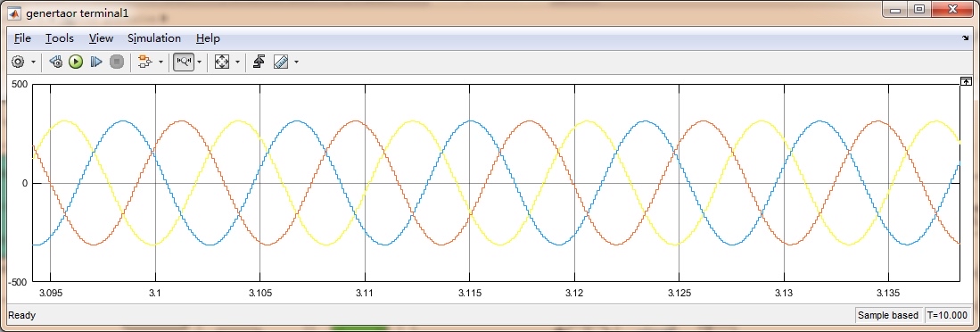This screenshot has height=332, width=980.
Task: Click the maximize axes icon above the plot
Action: pos(966,80)
